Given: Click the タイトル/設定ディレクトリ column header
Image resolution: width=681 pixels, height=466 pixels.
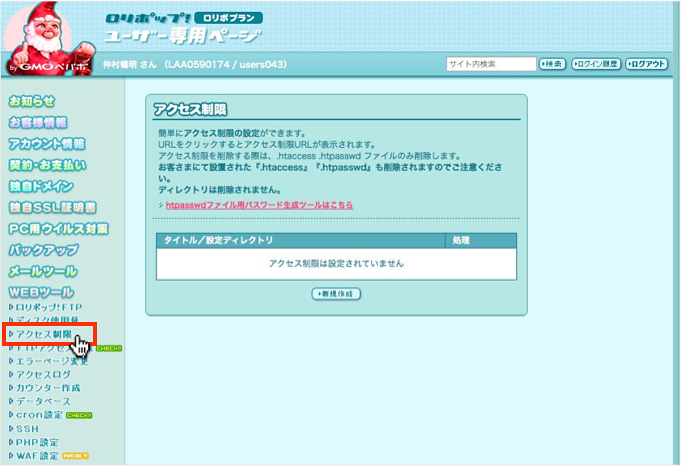Looking at the screenshot, I should (301, 240).
